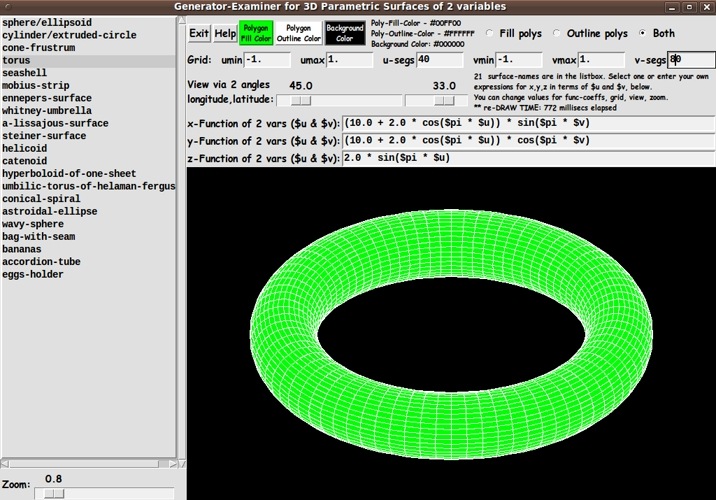Open the Help button
The height and width of the screenshot is (500, 716).
tap(225, 33)
